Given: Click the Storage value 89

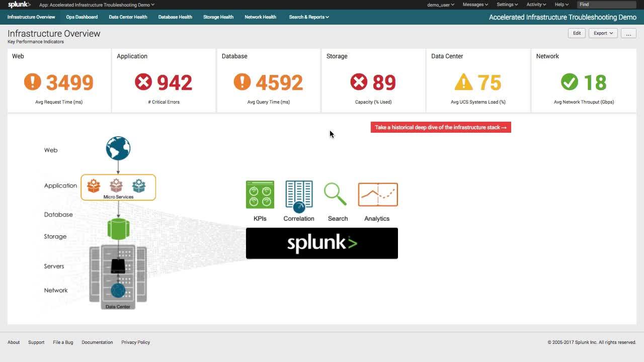Looking at the screenshot, I should click(x=384, y=82).
